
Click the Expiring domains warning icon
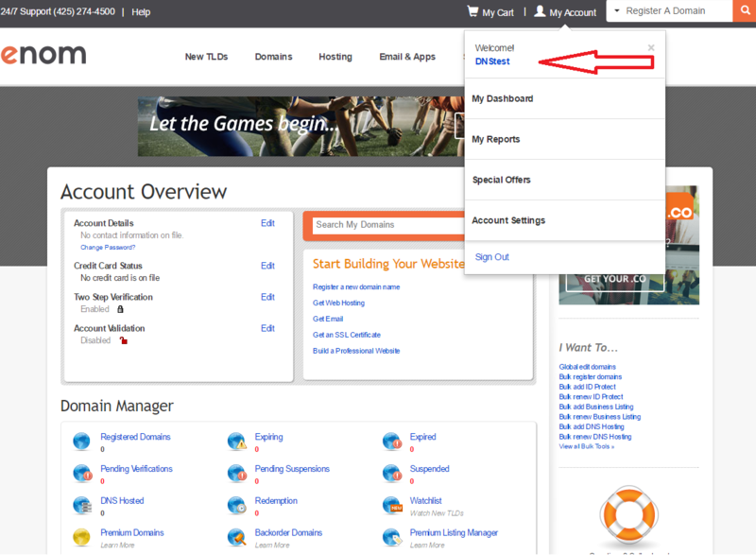[x=237, y=442]
